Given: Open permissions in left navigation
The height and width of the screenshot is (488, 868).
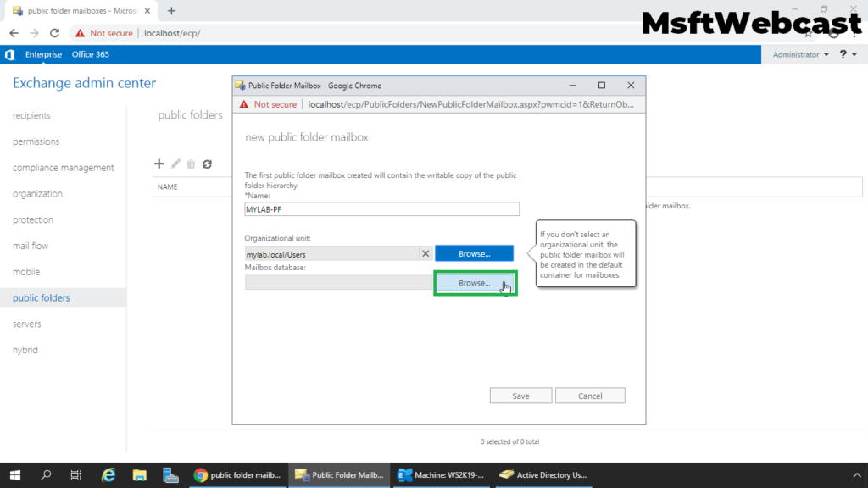Looking at the screenshot, I should coord(36,141).
